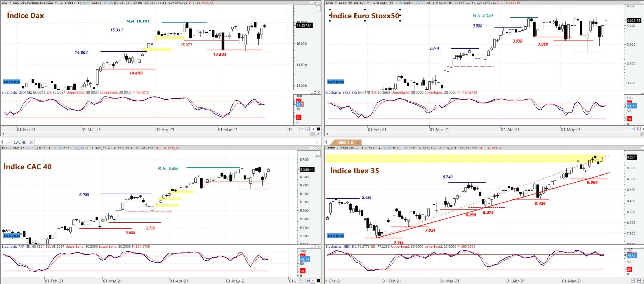Click 'Stochastic SX5E' indicator header text
Viewport: 644px width, 284px height.
coord(338,93)
